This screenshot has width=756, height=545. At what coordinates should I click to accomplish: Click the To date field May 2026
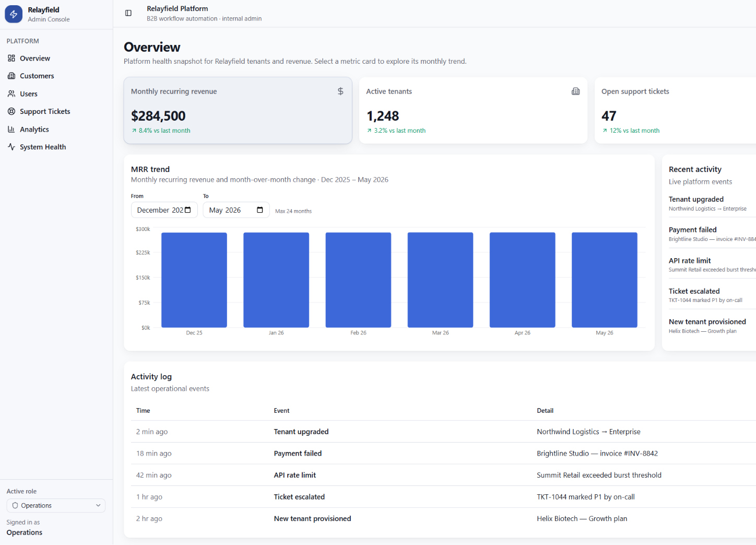tap(236, 210)
